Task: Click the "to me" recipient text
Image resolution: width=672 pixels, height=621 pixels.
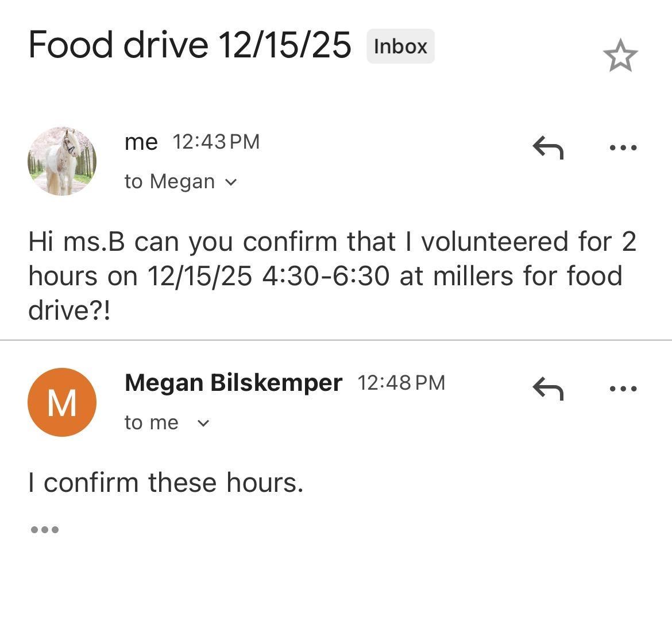Action: [152, 423]
